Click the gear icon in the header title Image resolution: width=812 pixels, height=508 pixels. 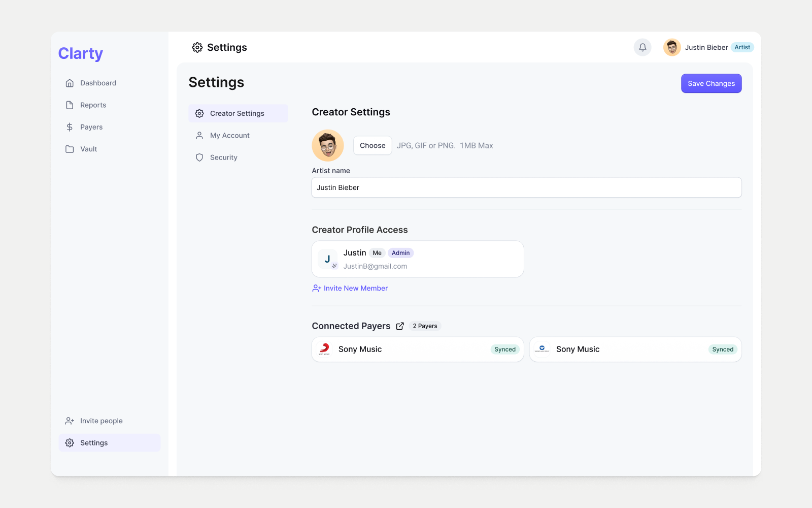tap(197, 47)
